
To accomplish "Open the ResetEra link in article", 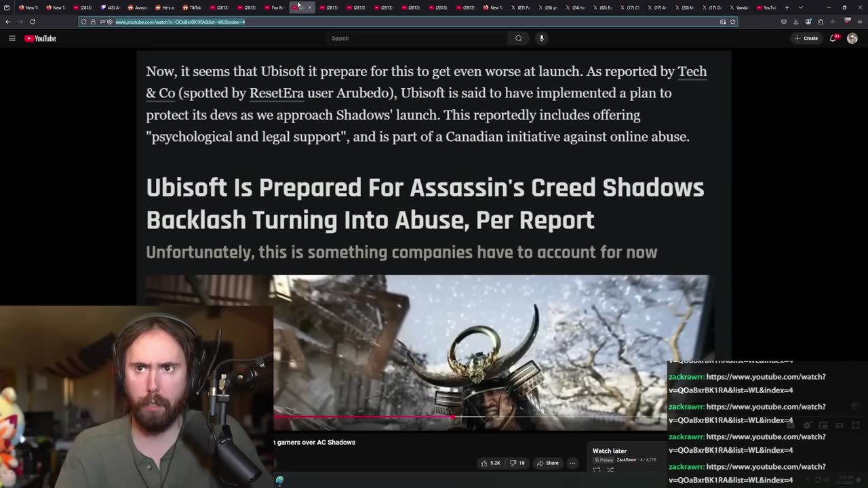I will click(x=276, y=93).
